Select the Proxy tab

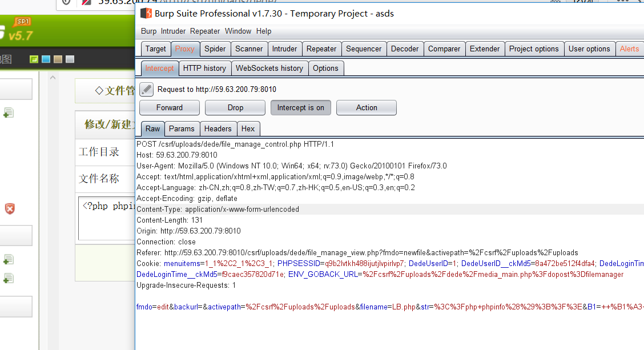click(x=185, y=49)
